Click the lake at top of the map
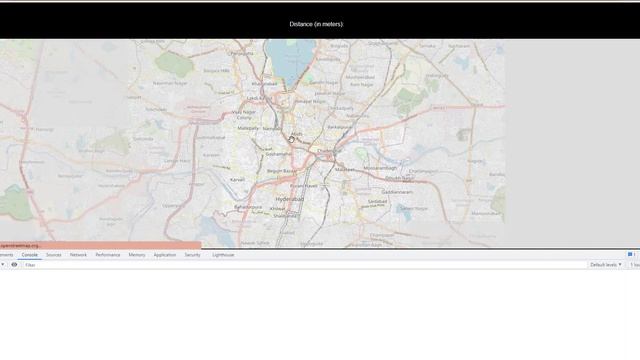Viewport: 640px width, 360px height. (290, 61)
